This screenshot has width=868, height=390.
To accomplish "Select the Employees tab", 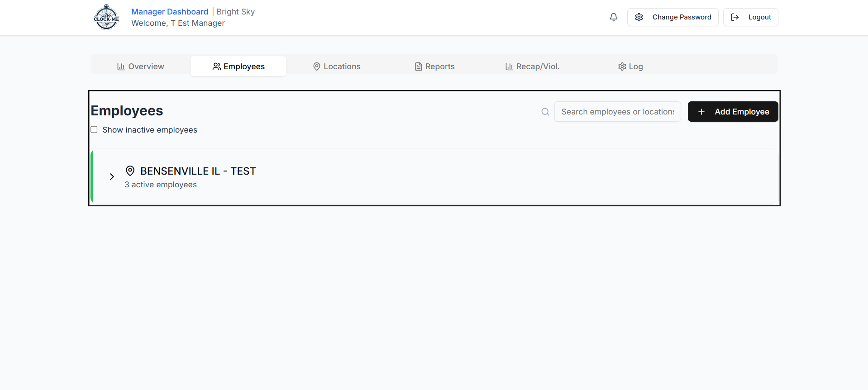I will (x=238, y=67).
